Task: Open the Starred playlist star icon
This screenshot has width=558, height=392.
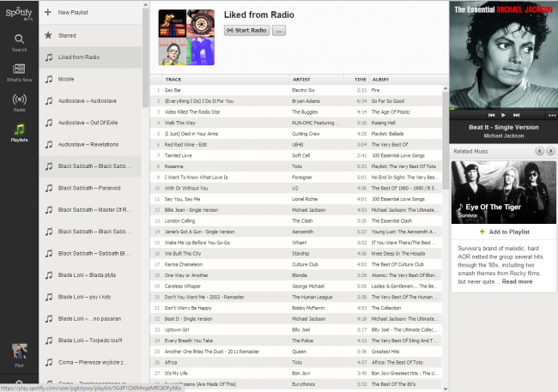Action: pyautogui.click(x=48, y=35)
